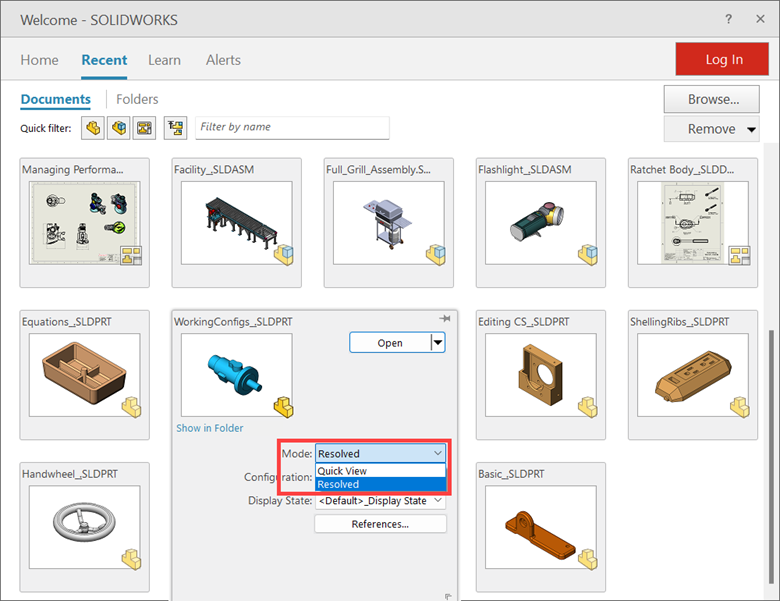Open Managing Performa drawing thumbnail
The height and width of the screenshot is (601, 780).
(85, 222)
